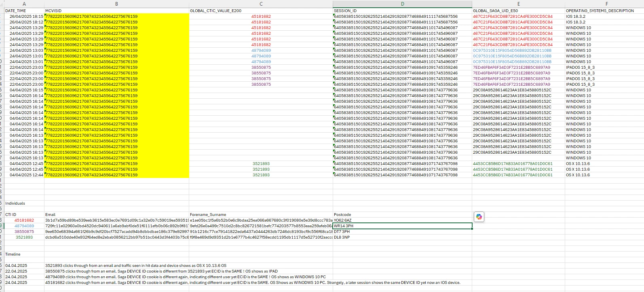644x292 pixels.
Task: Click SAGA UID 7ED46FBA… in 22/04/2025 23:03 row
Action: coord(518,68)
